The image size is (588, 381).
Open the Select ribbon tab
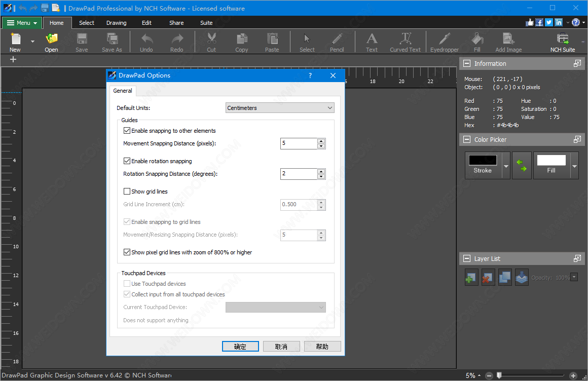click(87, 23)
